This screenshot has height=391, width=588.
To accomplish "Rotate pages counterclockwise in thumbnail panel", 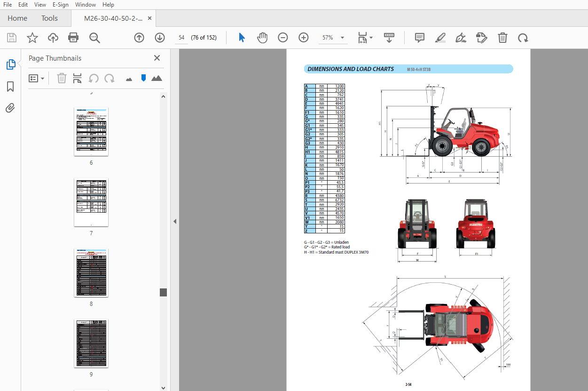I will pos(94,79).
